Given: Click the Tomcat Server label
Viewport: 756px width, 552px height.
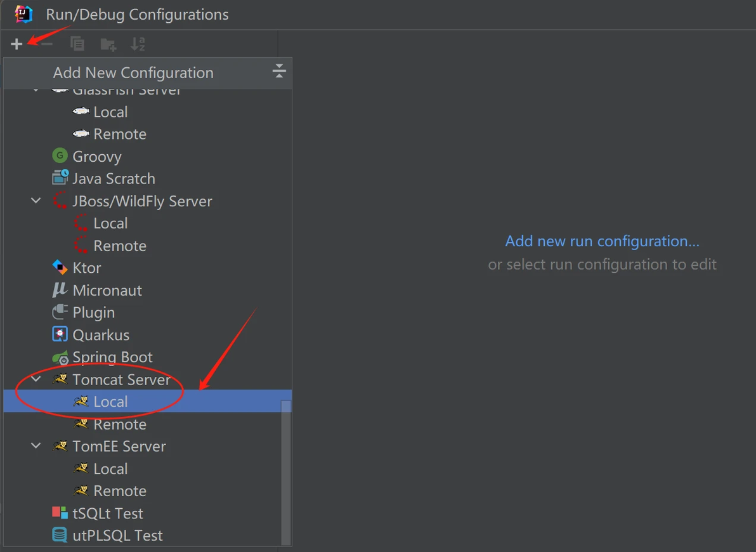Looking at the screenshot, I should (122, 379).
